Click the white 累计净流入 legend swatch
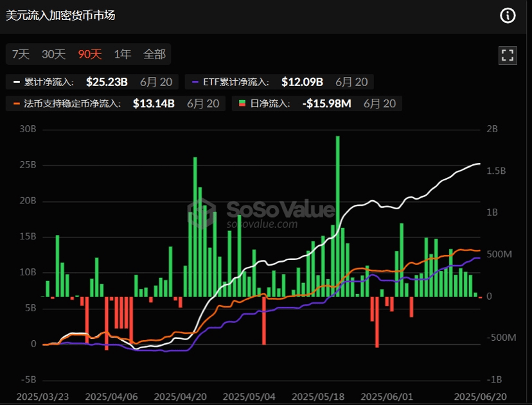 pos(17,82)
